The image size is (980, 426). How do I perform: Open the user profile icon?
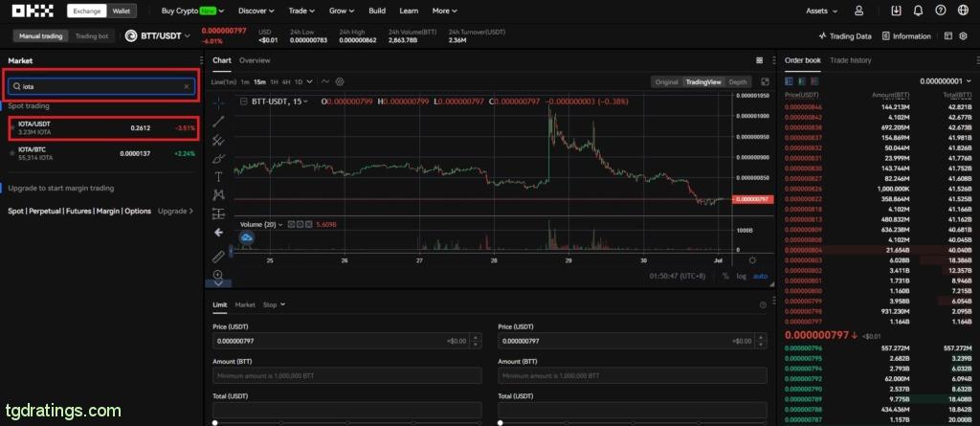click(x=859, y=11)
